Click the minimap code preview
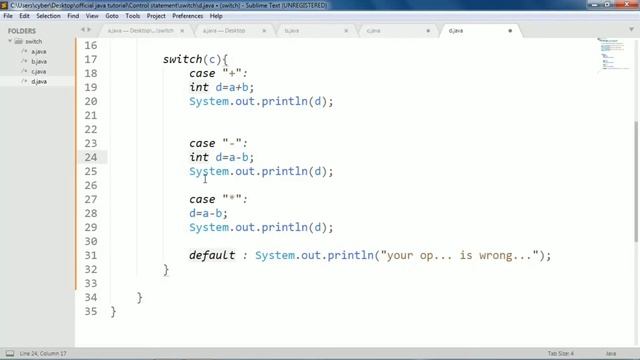The width and height of the screenshot is (640, 360). (x=613, y=54)
